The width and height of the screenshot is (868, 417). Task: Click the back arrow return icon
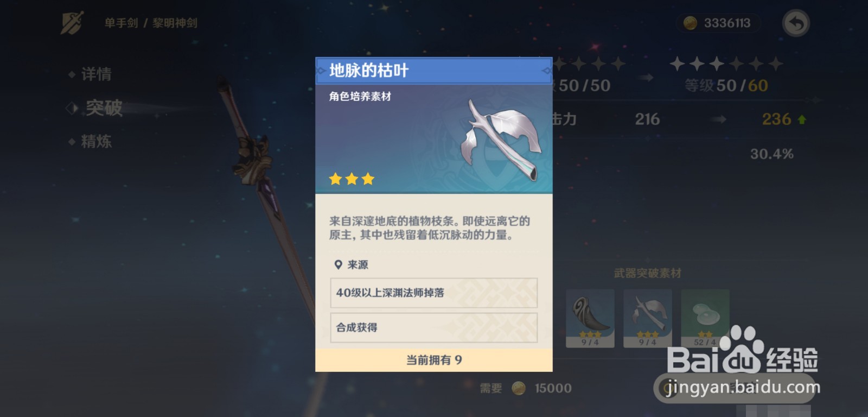(x=796, y=23)
